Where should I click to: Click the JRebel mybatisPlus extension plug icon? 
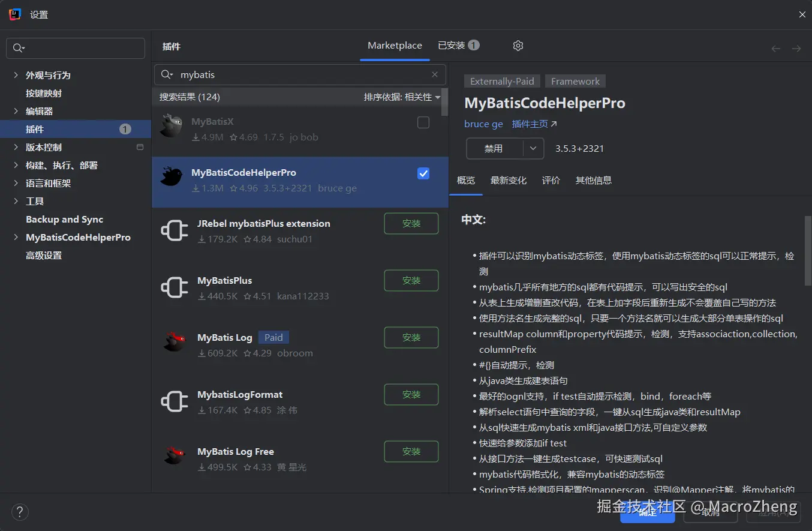tap(175, 231)
